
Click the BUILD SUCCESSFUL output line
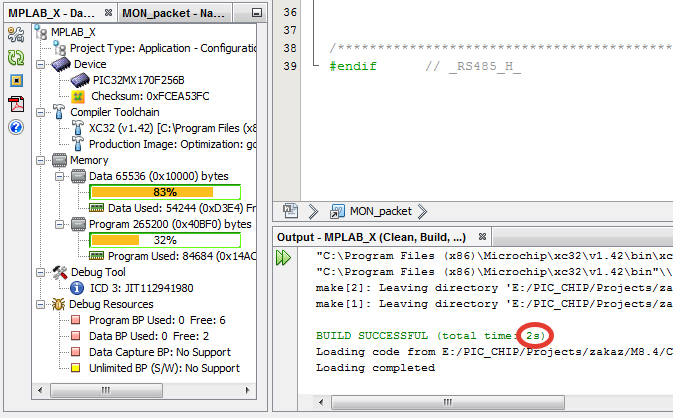431,336
